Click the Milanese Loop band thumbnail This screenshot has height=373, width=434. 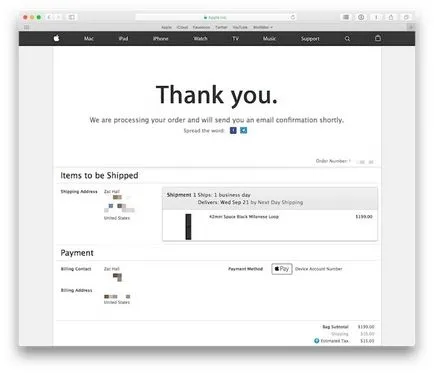[x=188, y=227]
